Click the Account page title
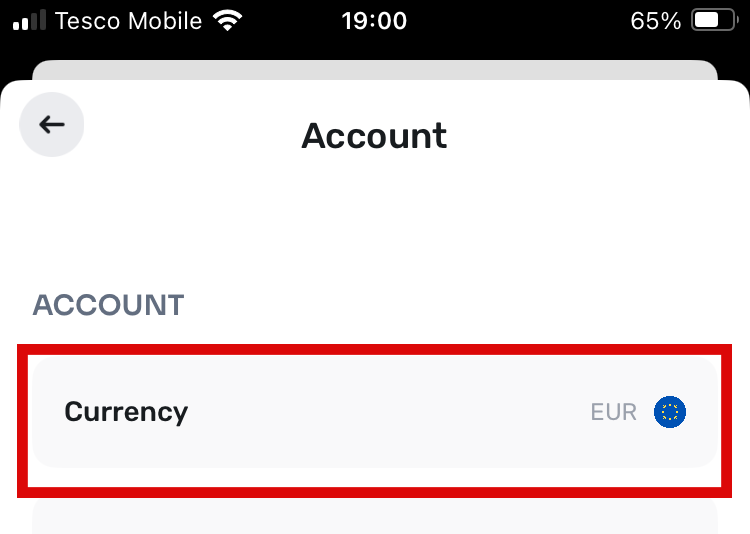Viewport: 750px width, 534px height. pyautogui.click(x=375, y=136)
